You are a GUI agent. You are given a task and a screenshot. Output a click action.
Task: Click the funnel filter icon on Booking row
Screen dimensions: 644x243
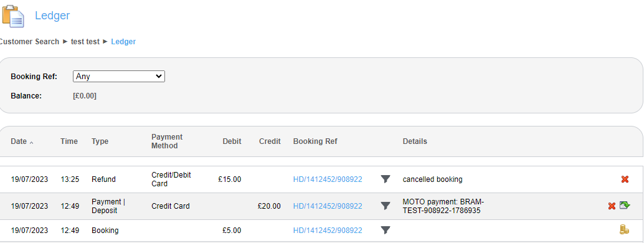(x=386, y=231)
